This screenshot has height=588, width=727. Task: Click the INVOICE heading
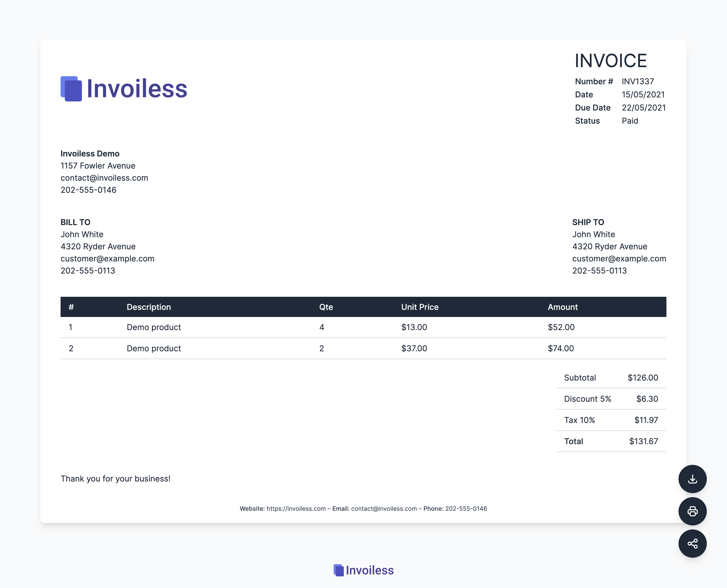pyautogui.click(x=611, y=61)
